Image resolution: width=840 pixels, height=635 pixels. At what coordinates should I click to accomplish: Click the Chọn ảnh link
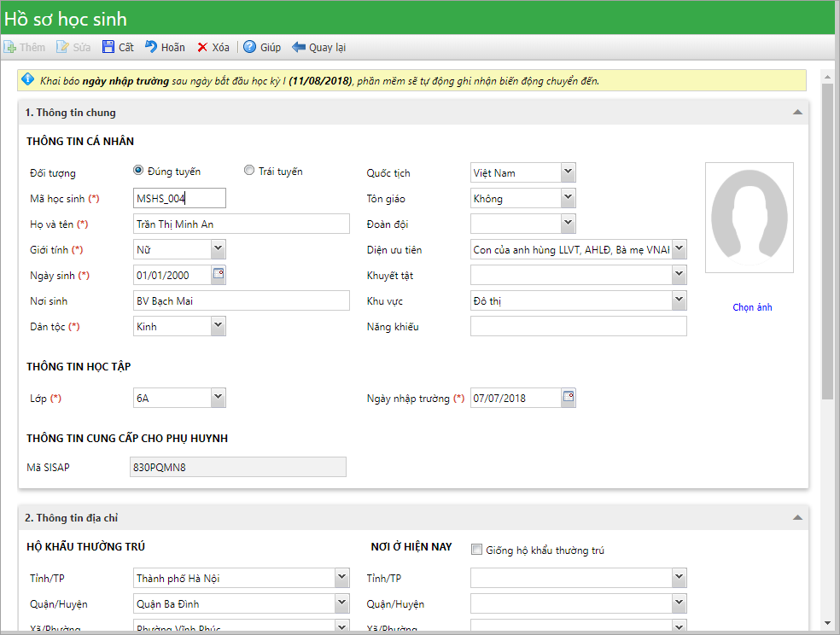click(752, 307)
